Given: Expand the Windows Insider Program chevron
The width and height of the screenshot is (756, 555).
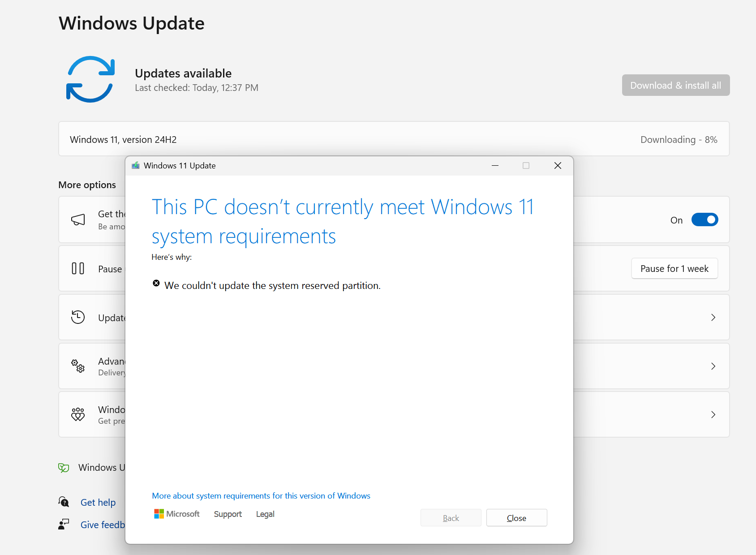Looking at the screenshot, I should point(713,414).
